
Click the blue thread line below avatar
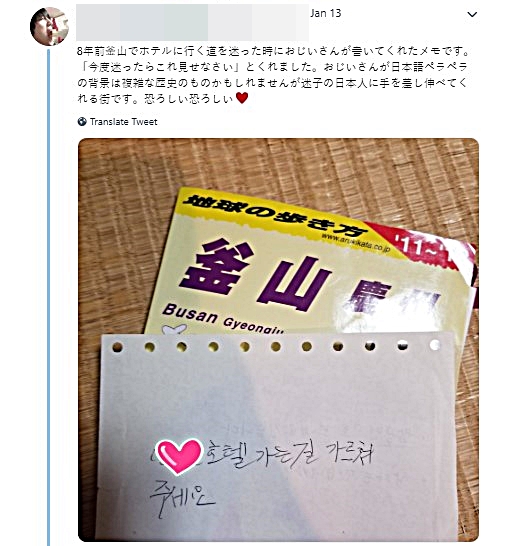tap(48, 296)
